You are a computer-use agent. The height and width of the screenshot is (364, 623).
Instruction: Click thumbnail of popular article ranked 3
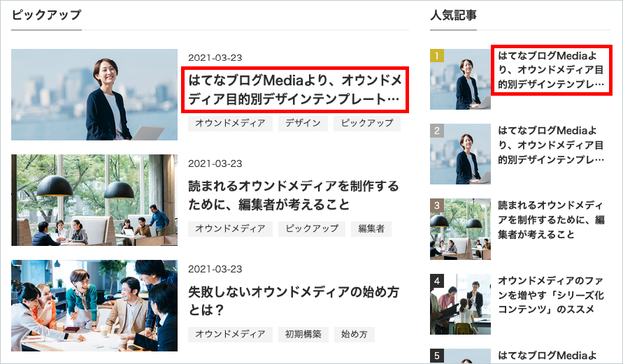click(460, 229)
